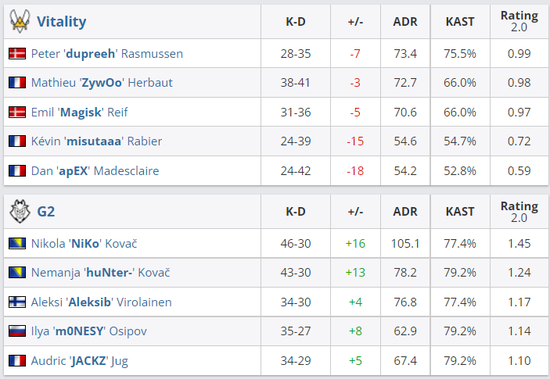The height and width of the screenshot is (379, 550).
Task: Select the G2 table KAST column header
Action: 460,212
